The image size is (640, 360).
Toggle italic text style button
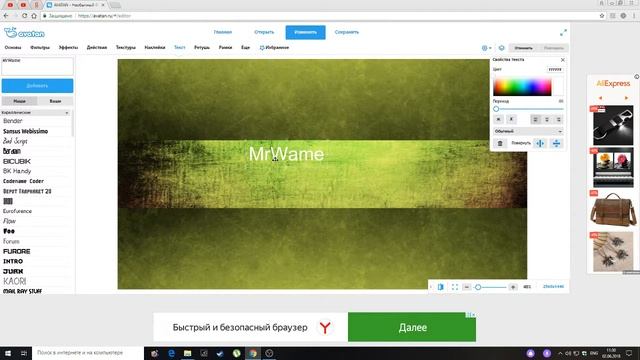click(x=511, y=119)
